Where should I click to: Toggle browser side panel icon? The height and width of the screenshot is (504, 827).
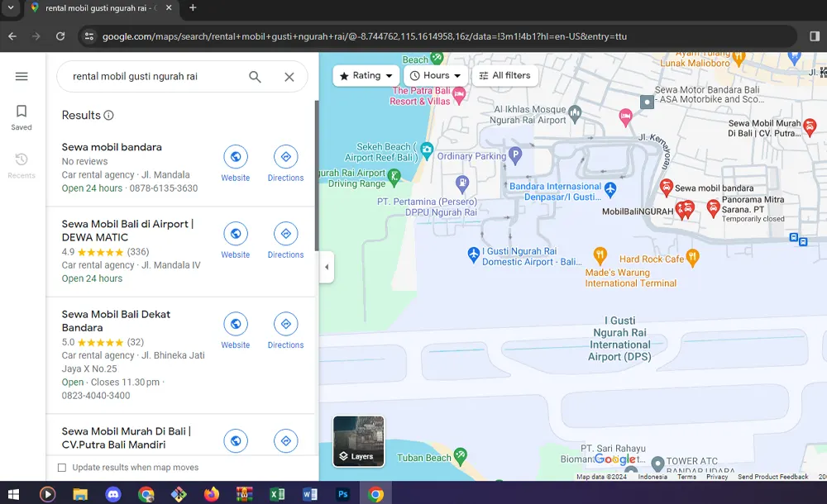click(x=815, y=36)
